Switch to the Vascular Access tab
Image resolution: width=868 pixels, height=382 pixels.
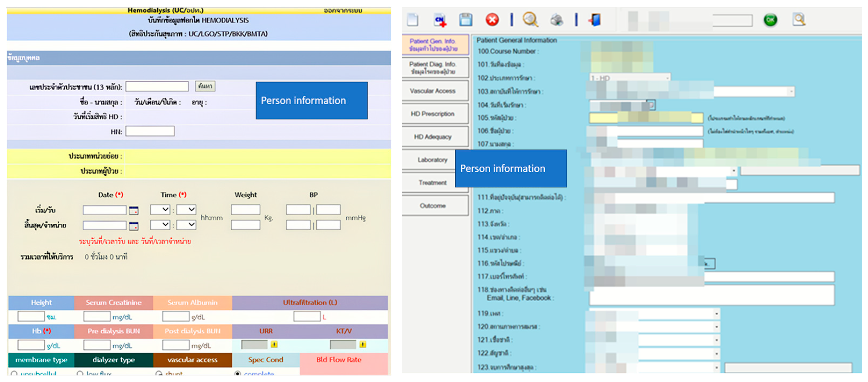point(432,91)
